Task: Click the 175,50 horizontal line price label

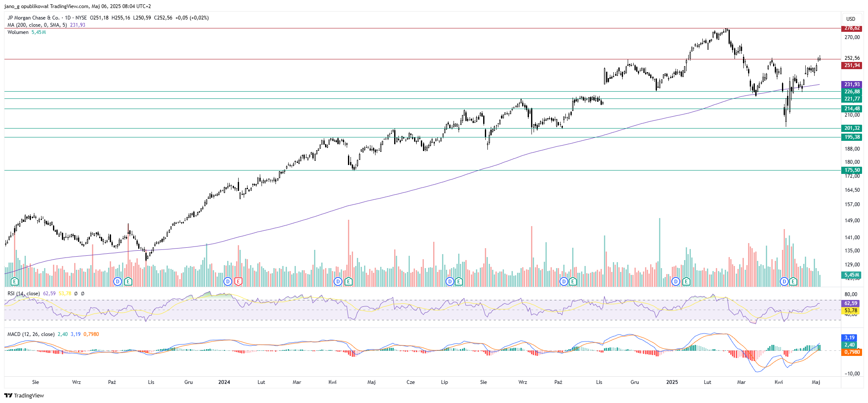Action: (852, 170)
